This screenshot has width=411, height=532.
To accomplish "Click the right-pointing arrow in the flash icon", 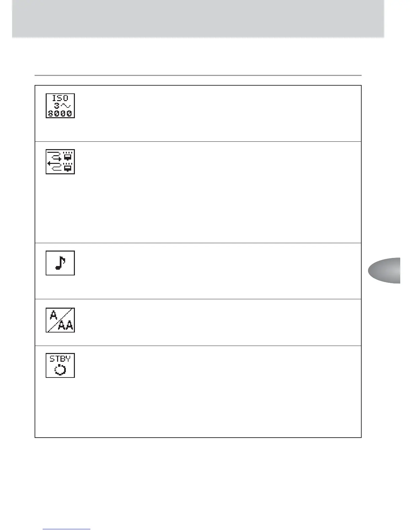I will pos(55,156).
